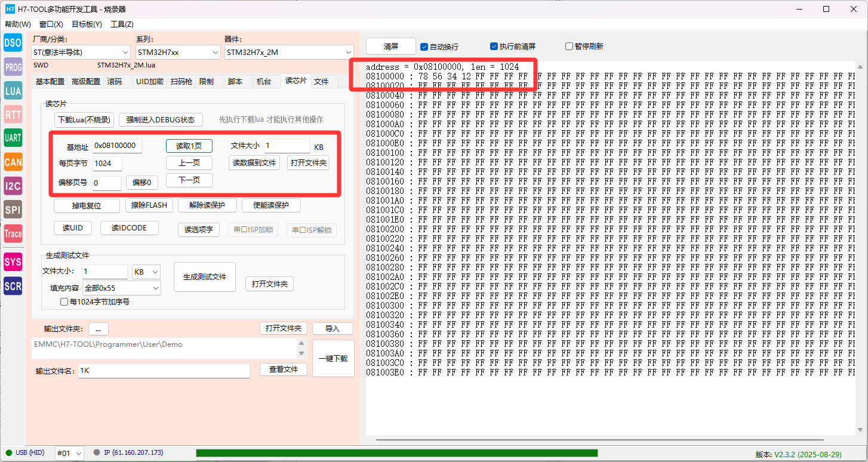868x462 pixels.
Task: Open the UART sidebar icon
Action: tap(13, 138)
